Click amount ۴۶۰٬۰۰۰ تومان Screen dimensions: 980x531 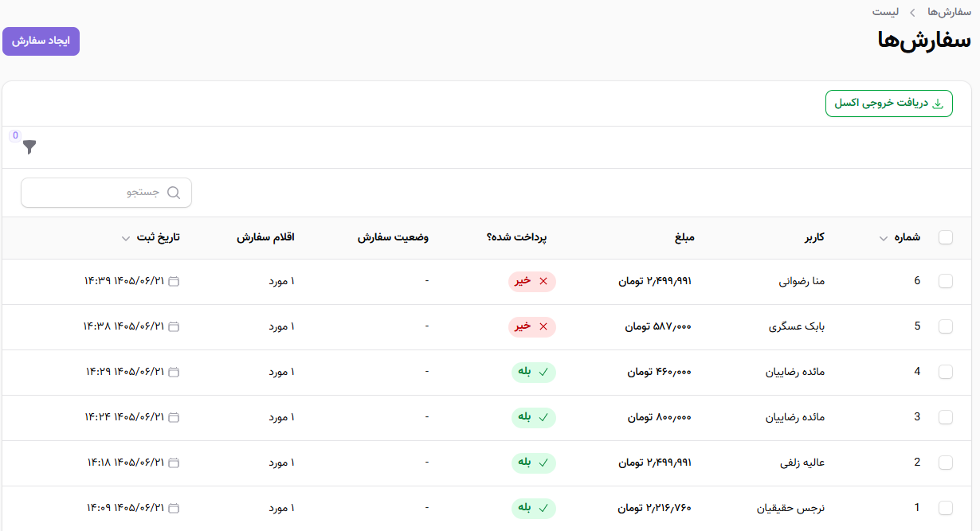(x=660, y=372)
